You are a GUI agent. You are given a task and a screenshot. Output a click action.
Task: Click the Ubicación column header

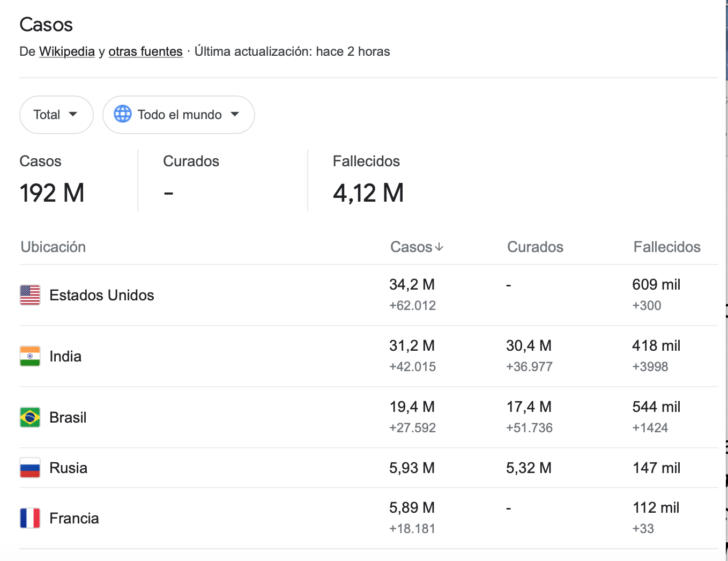point(53,247)
